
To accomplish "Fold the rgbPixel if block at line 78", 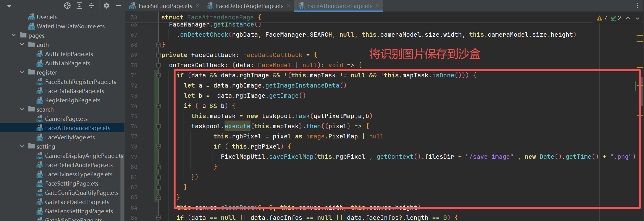I will point(158,146).
